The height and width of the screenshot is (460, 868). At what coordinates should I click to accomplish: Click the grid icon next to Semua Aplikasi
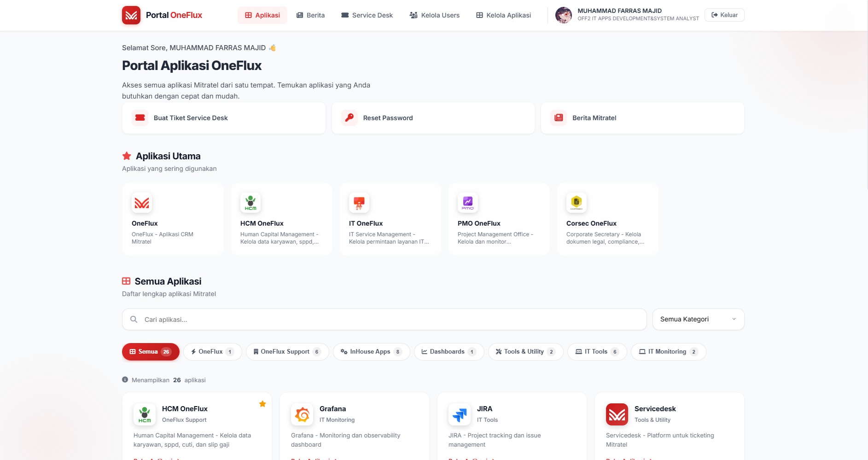point(126,281)
